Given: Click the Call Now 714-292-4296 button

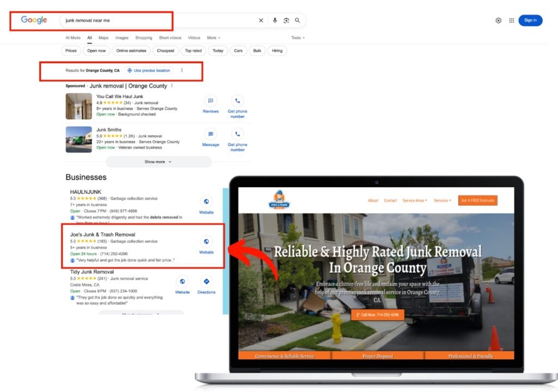Looking at the screenshot, I should [x=378, y=315].
